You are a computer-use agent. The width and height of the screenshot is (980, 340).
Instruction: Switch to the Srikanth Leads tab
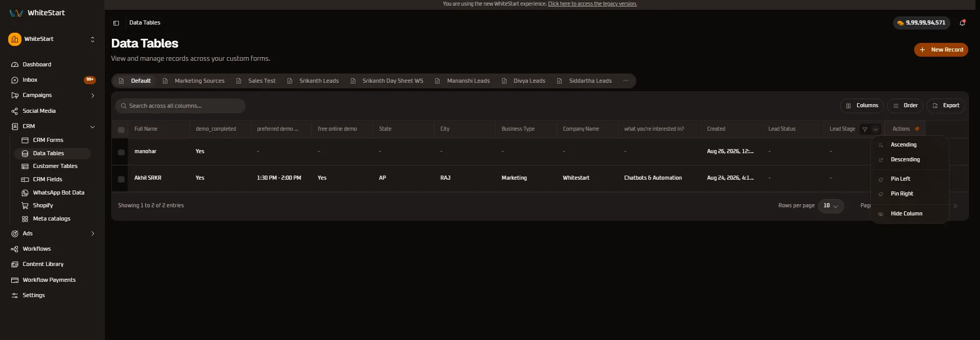point(313,81)
